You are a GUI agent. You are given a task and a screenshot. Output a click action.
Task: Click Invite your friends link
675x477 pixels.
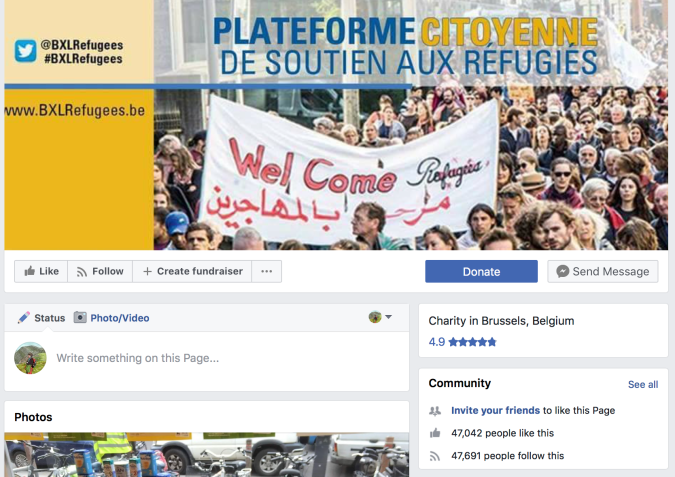tap(495, 410)
